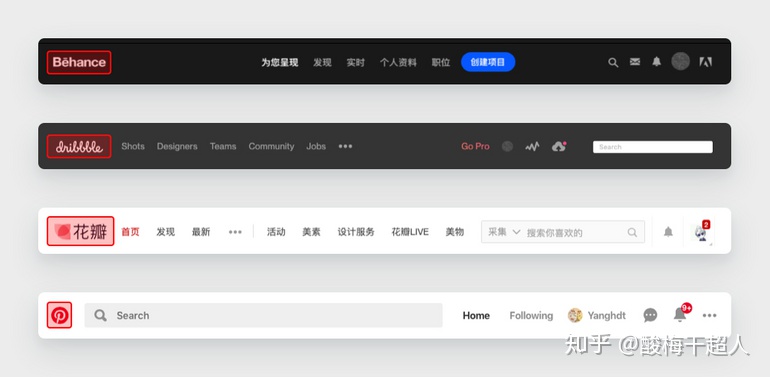Viewport: 770px width, 377px height.
Task: Select the 发现 tab in Behance
Action: pyautogui.click(x=322, y=62)
